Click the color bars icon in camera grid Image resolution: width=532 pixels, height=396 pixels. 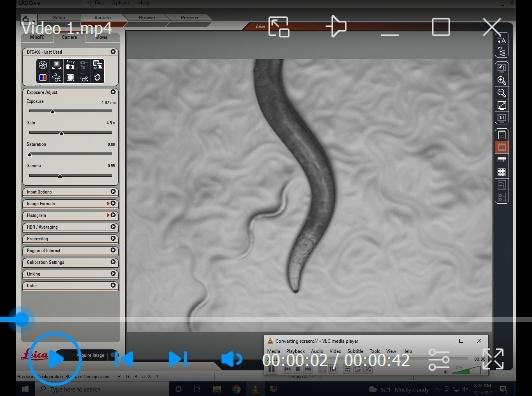tap(43, 78)
